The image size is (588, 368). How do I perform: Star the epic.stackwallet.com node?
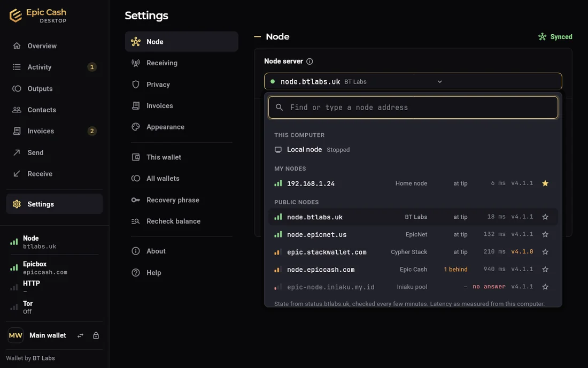[545, 252]
